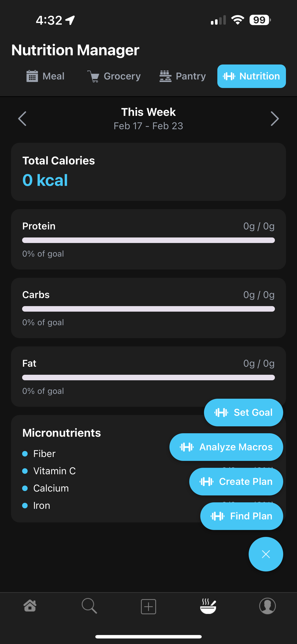Tap the add new post plus icon

pyautogui.click(x=148, y=606)
